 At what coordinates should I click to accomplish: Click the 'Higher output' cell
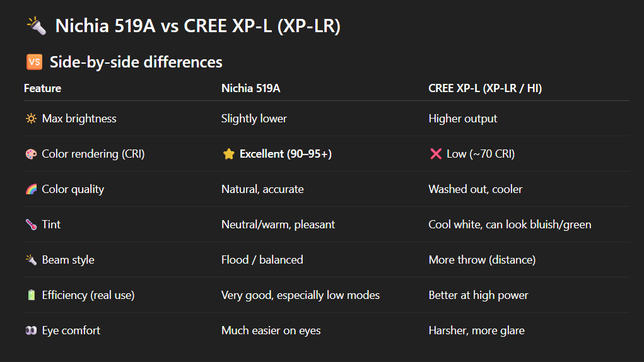462,119
